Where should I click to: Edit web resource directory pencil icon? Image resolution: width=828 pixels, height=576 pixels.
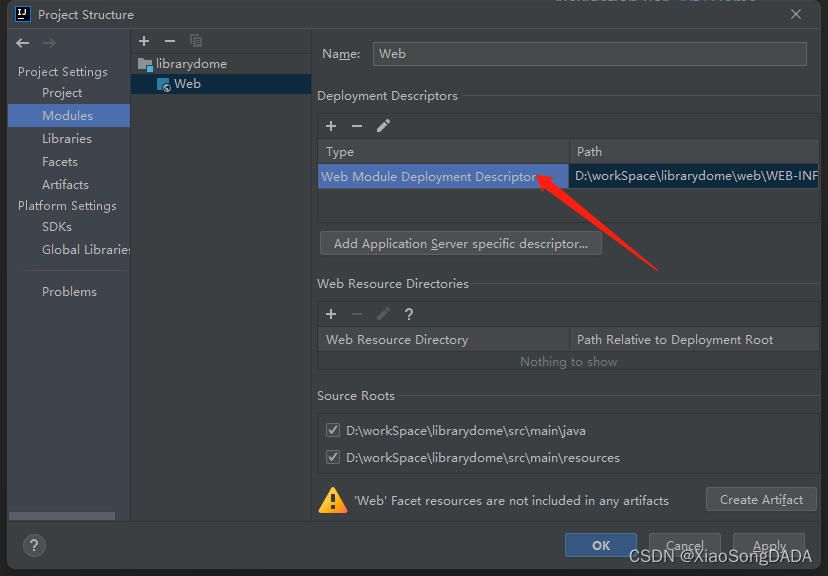383,314
